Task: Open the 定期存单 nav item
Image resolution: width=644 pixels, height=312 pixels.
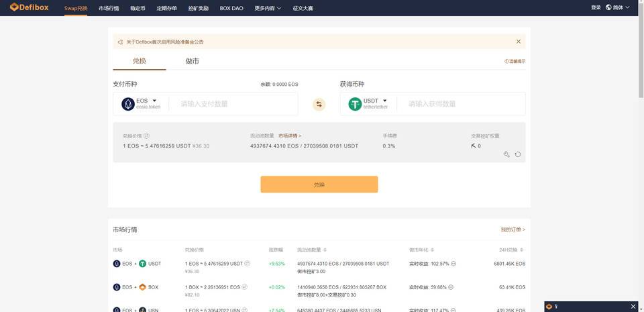Action: click(167, 8)
